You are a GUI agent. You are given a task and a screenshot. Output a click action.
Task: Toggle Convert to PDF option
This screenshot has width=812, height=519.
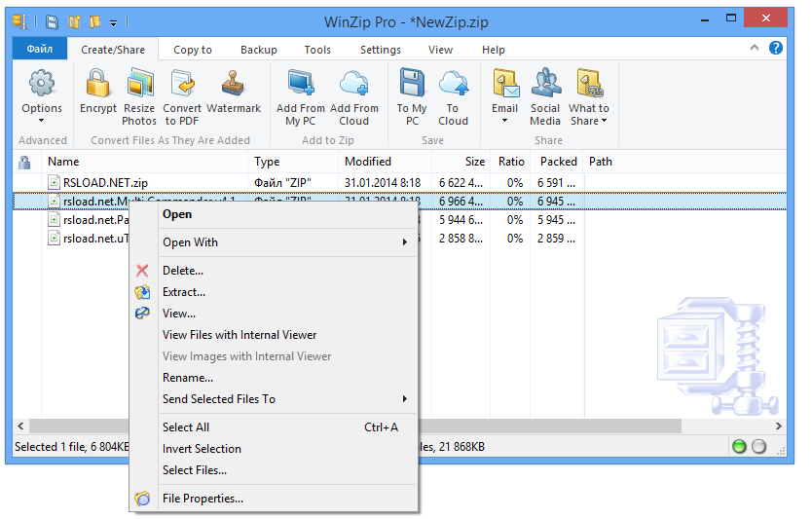(x=182, y=84)
